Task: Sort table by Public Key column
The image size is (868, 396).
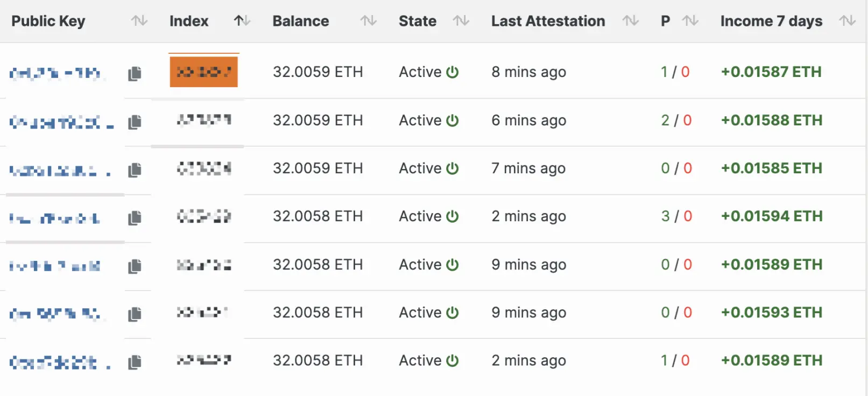Action: [139, 21]
